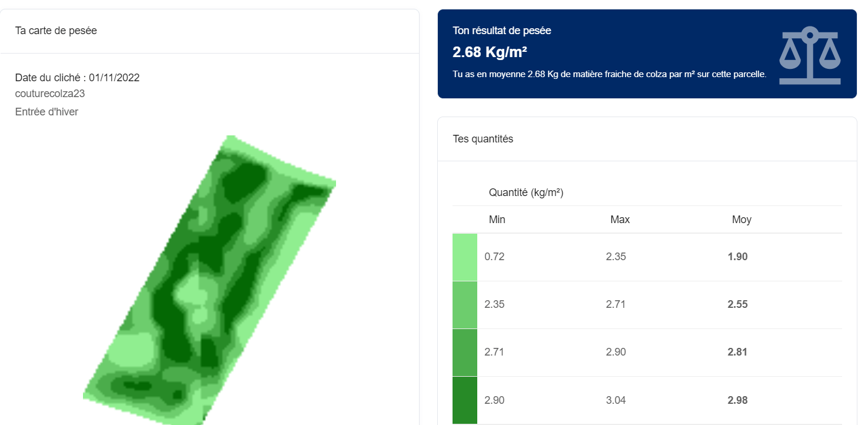Image resolution: width=868 pixels, height=425 pixels.
Task: Click the 'Moy' column header
Action: click(x=741, y=220)
